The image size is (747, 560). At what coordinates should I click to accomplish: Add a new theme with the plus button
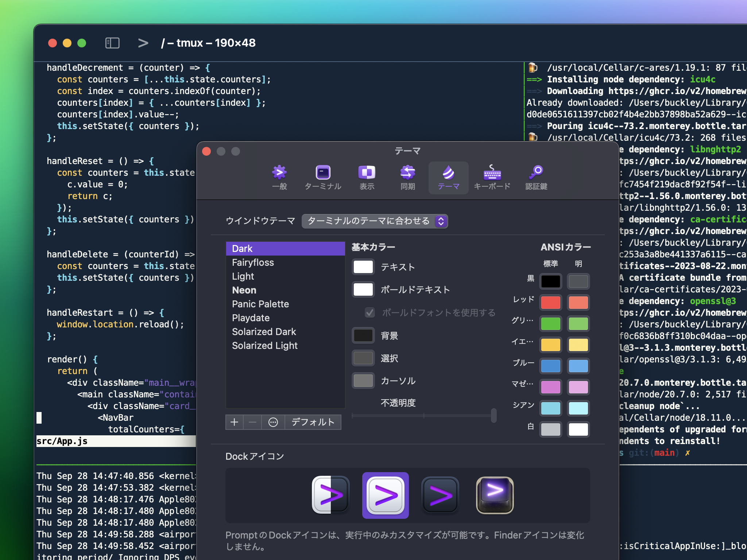point(234,422)
